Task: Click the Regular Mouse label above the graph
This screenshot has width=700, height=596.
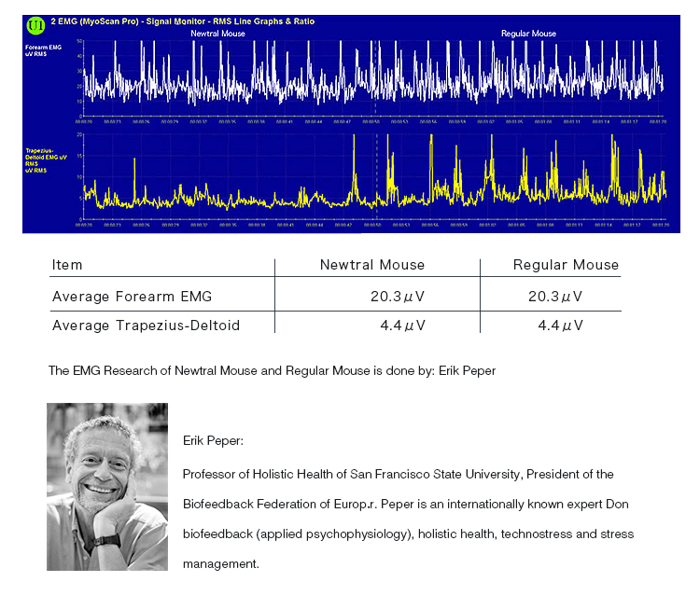Action: coord(528,34)
